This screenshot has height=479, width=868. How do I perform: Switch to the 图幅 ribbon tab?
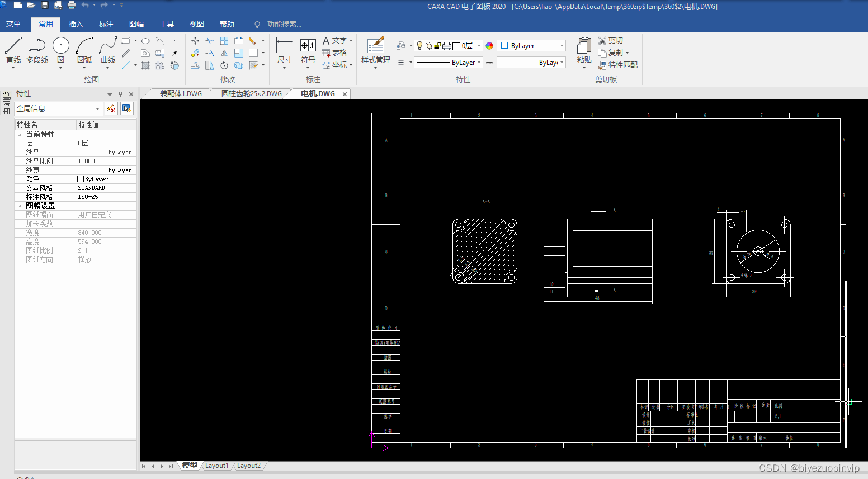pyautogui.click(x=136, y=24)
